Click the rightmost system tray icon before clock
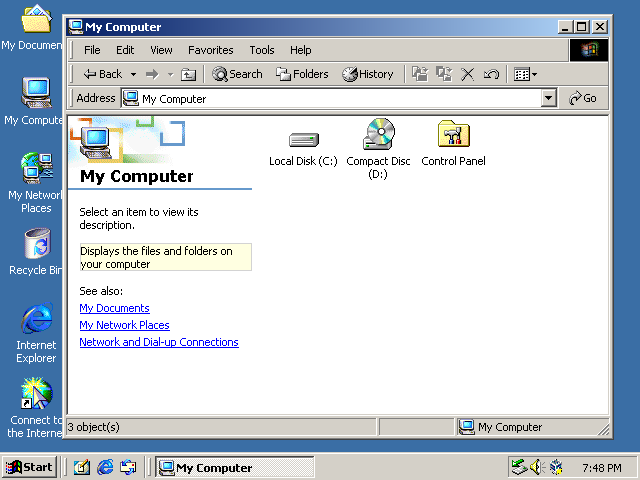640x480 pixels. click(556, 467)
